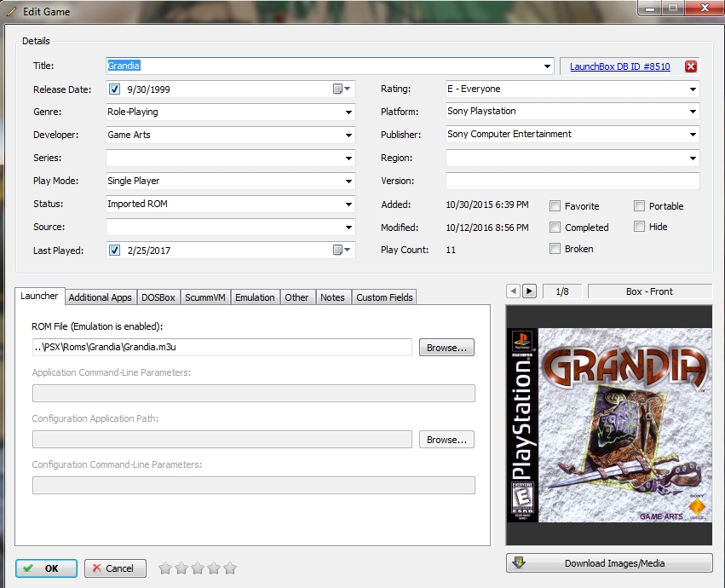Image resolution: width=725 pixels, height=588 pixels.
Task: Set rating to two stars
Action: pyautogui.click(x=181, y=568)
